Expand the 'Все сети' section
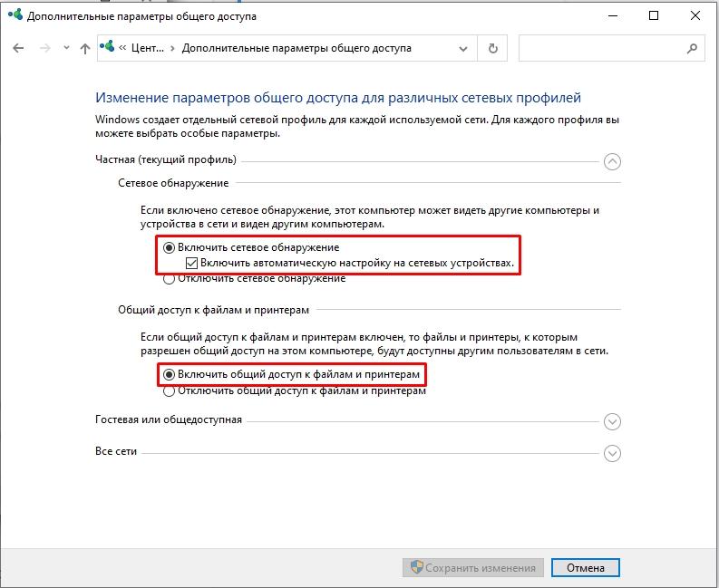Screen dimensions: 719x588 coord(612,453)
